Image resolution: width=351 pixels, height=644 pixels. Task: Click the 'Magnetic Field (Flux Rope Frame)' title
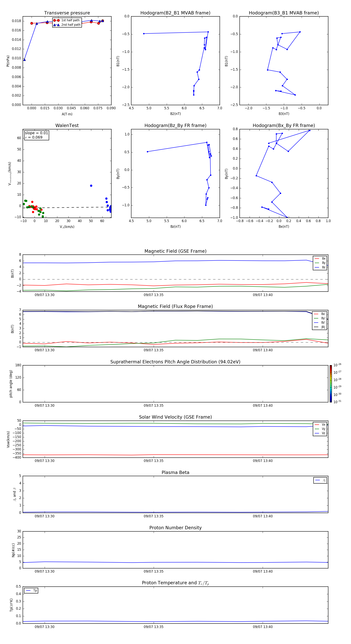coord(175,307)
